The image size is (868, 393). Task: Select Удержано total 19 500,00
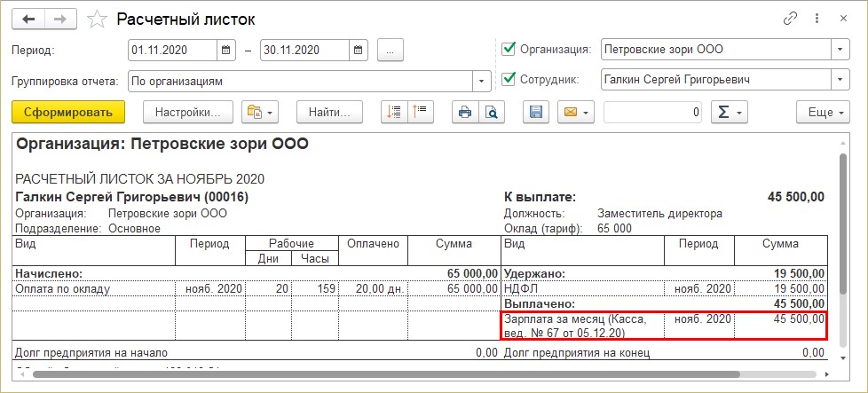800,274
